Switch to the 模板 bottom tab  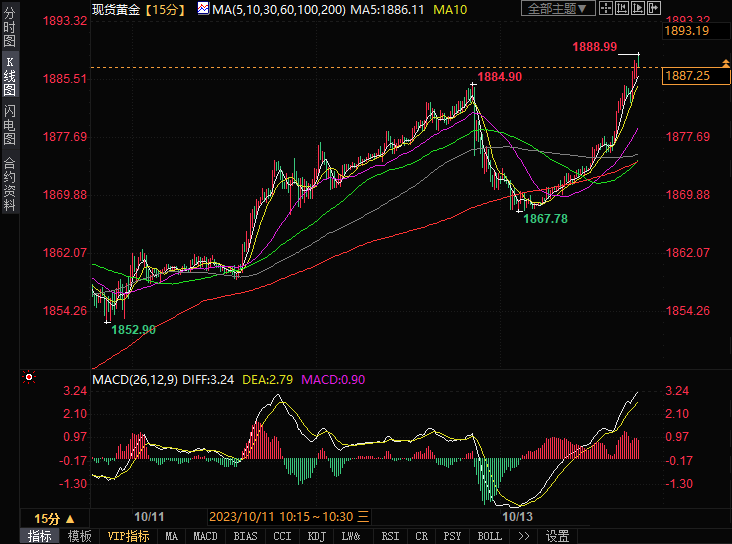pos(80,536)
